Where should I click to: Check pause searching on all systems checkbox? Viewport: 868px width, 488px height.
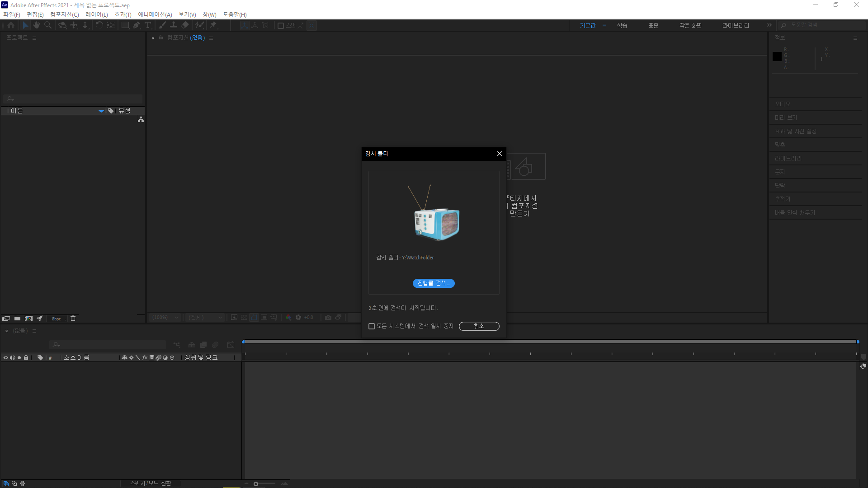click(x=372, y=326)
